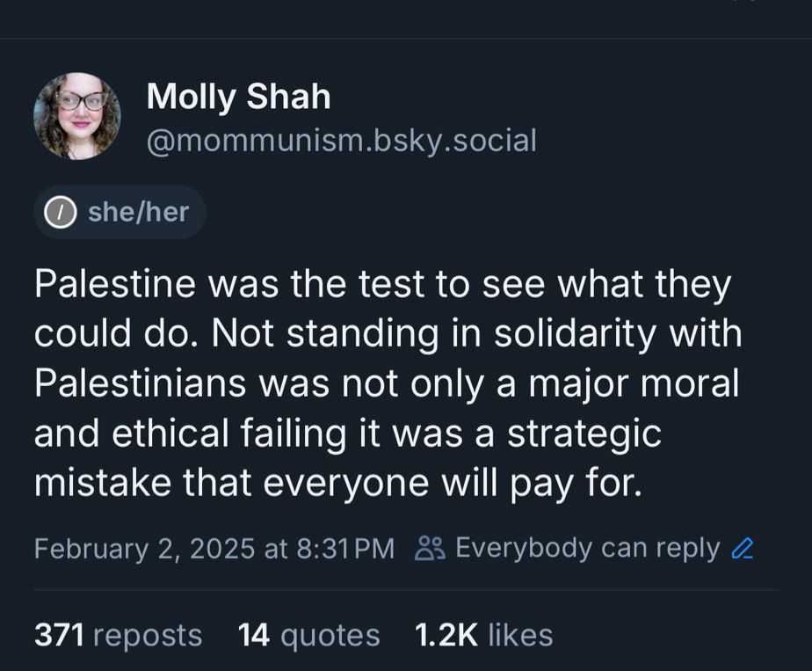
Task: Click the circled slash icon in the pronoun badge
Action: click(58, 211)
